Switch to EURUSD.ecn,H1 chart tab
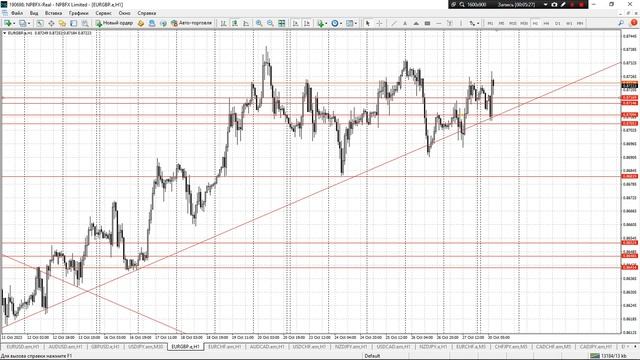Image resolution: width=640 pixels, height=360 pixels. pos(22,347)
